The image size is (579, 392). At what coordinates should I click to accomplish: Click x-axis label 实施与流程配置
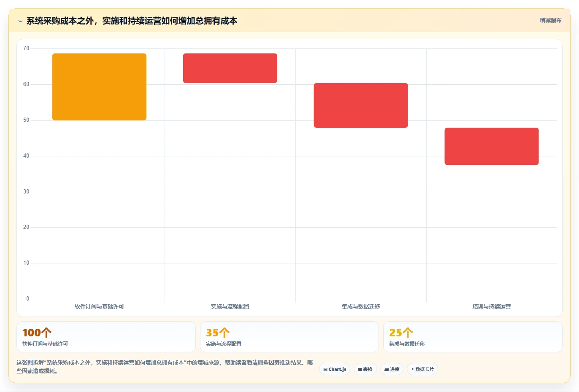[230, 306]
